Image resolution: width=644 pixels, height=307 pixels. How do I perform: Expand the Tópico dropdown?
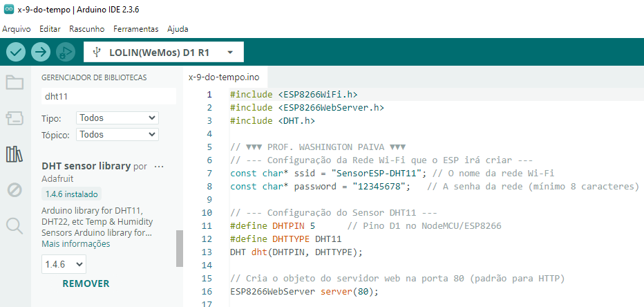coord(117,134)
